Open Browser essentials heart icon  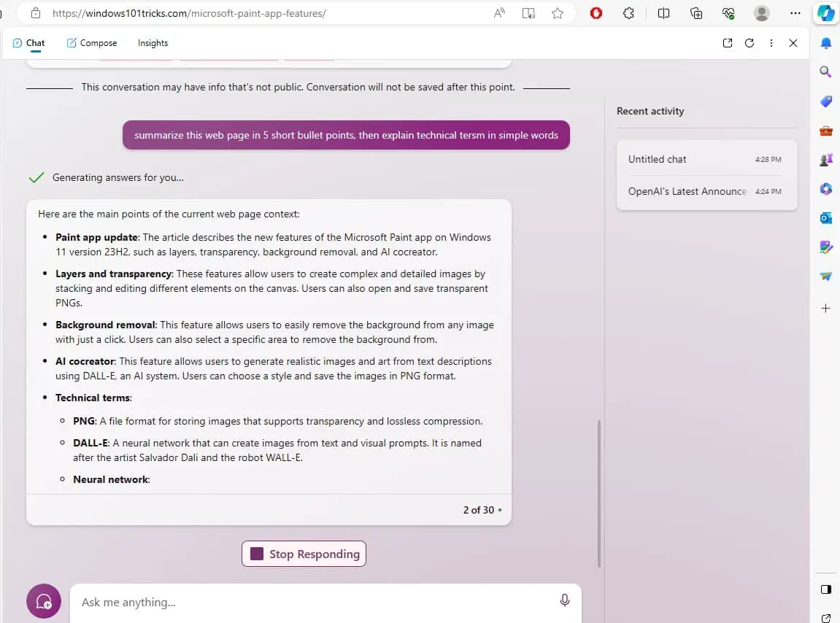point(728,13)
